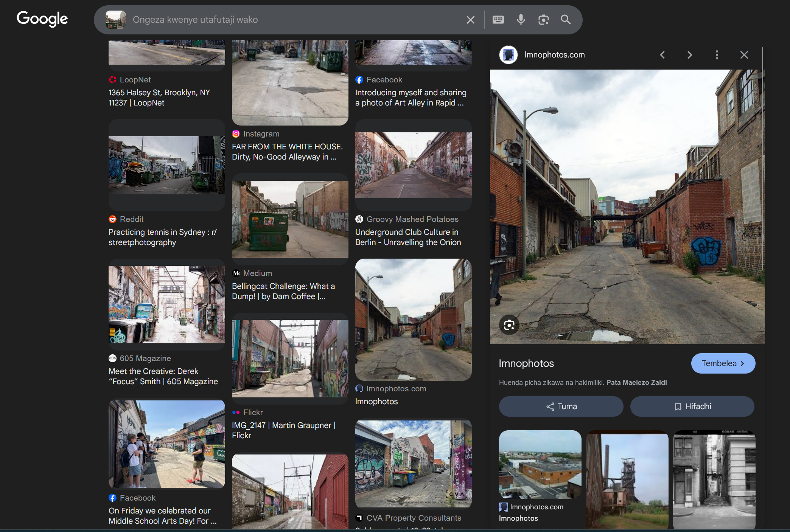790x532 pixels.
Task: Go to previous image with left chevron
Action: point(662,55)
